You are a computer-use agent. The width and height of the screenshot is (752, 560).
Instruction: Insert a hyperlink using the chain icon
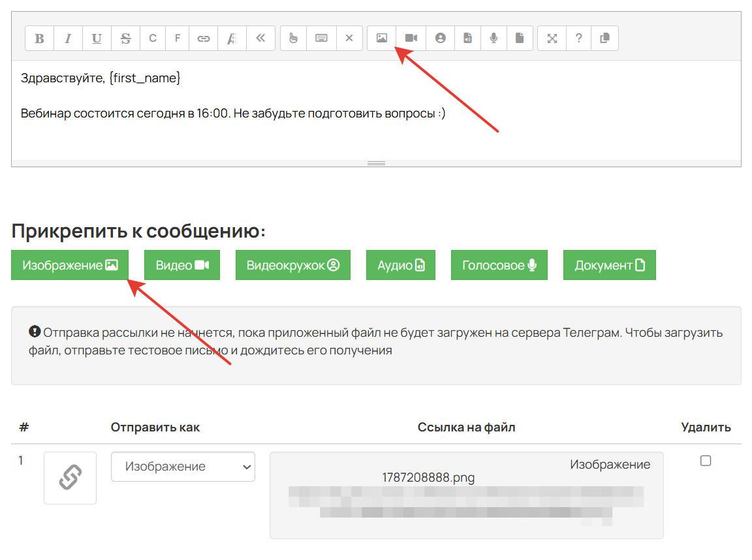pos(204,39)
